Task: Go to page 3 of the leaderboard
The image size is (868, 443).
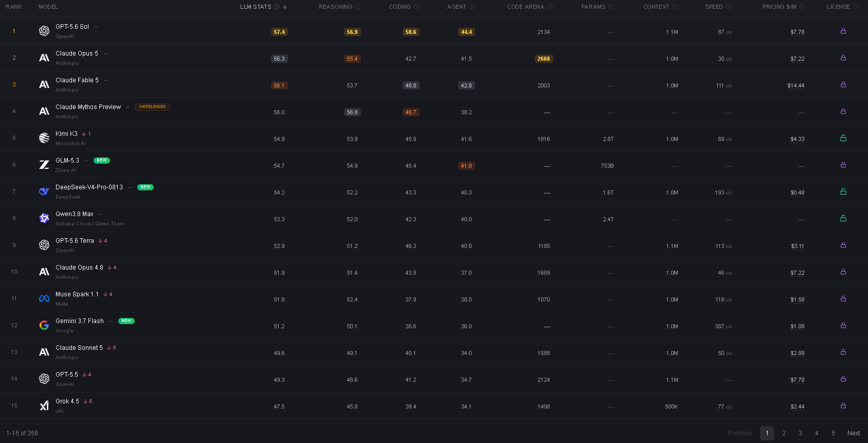Action: point(800,433)
